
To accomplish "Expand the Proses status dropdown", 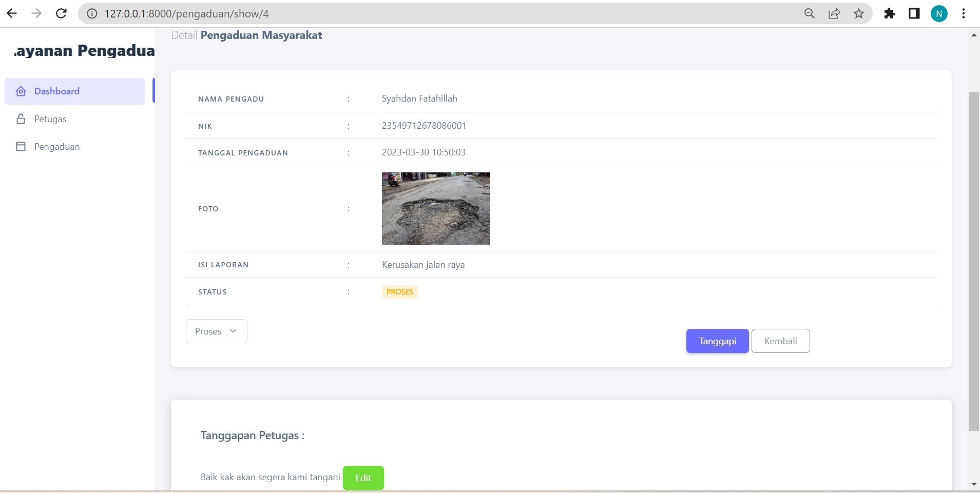I will pos(217,331).
